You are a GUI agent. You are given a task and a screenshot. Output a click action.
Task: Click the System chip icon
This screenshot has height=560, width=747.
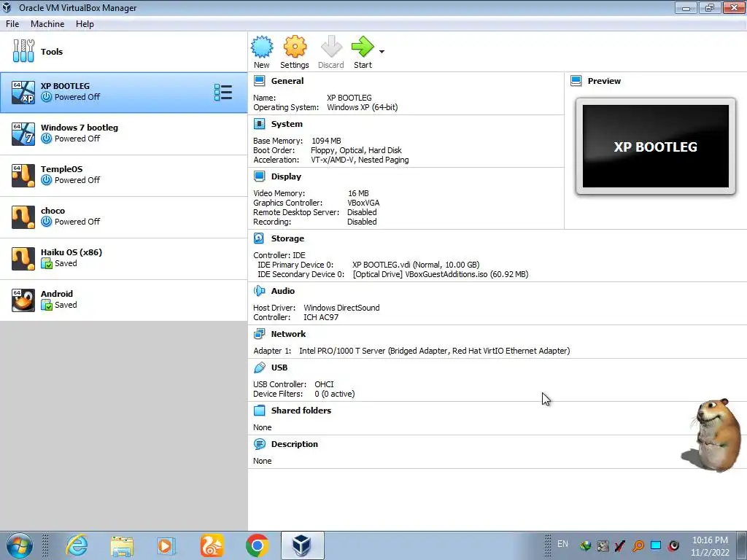click(x=259, y=124)
